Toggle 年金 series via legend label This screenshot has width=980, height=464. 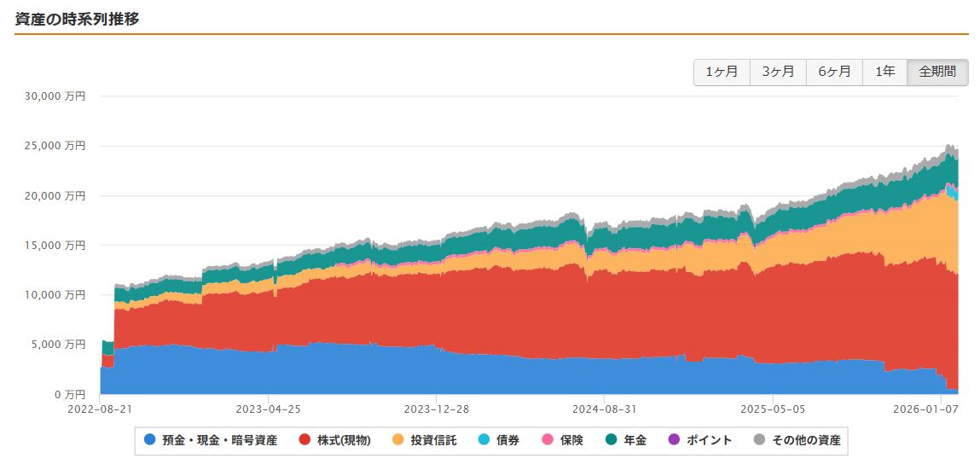tap(635, 440)
